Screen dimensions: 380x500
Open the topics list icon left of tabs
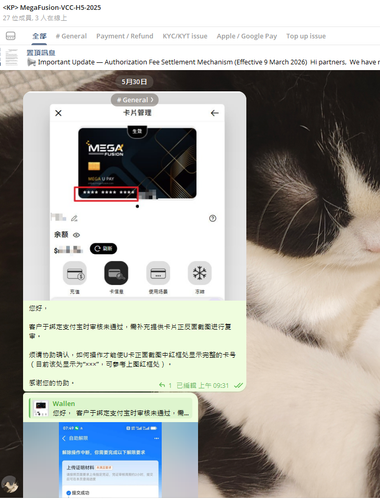point(11,36)
